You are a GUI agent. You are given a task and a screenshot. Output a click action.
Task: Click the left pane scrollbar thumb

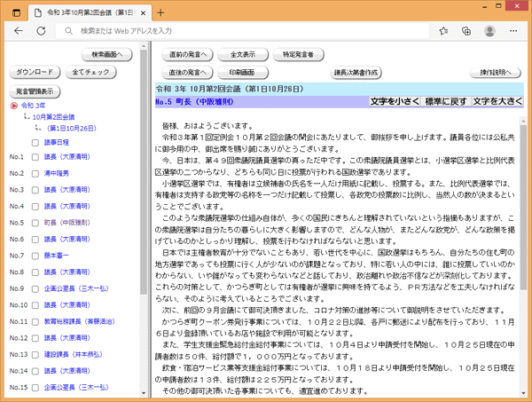[x=144, y=172]
